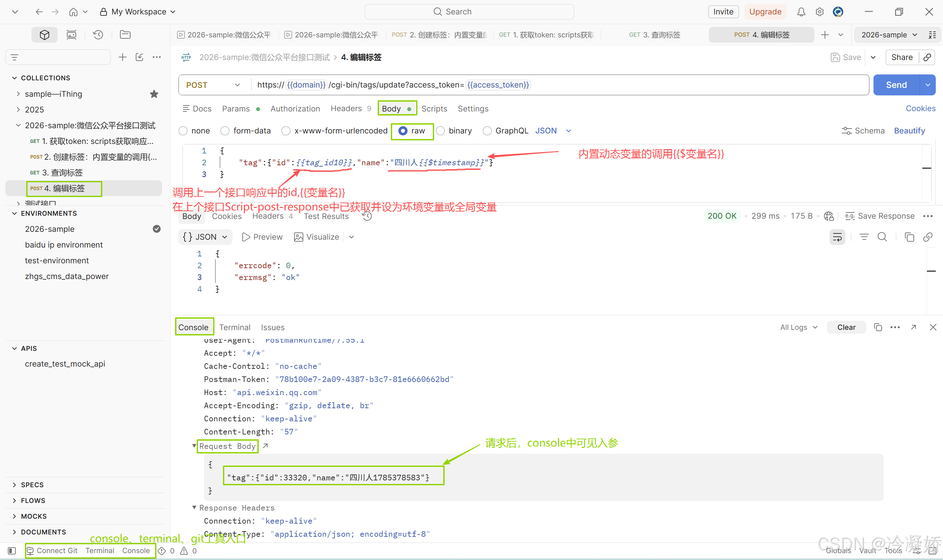
Task: Collapse the Request Body console entry
Action: [x=194, y=446]
